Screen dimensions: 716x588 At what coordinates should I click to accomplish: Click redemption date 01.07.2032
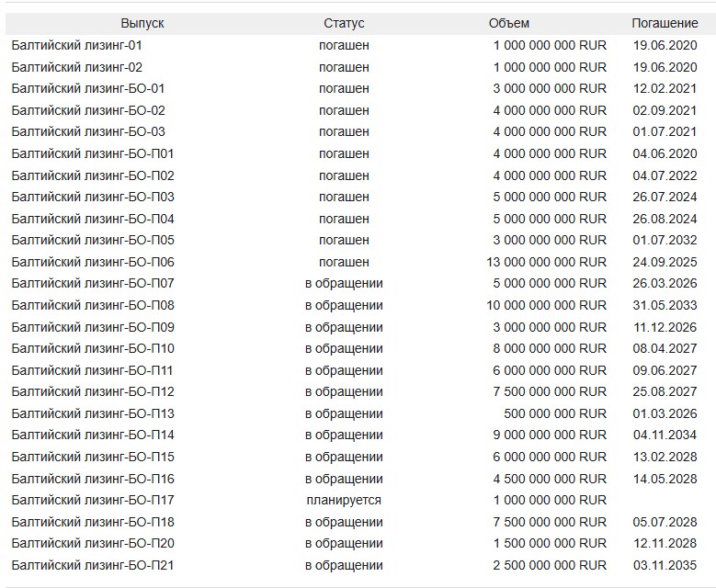pyautogui.click(x=665, y=240)
